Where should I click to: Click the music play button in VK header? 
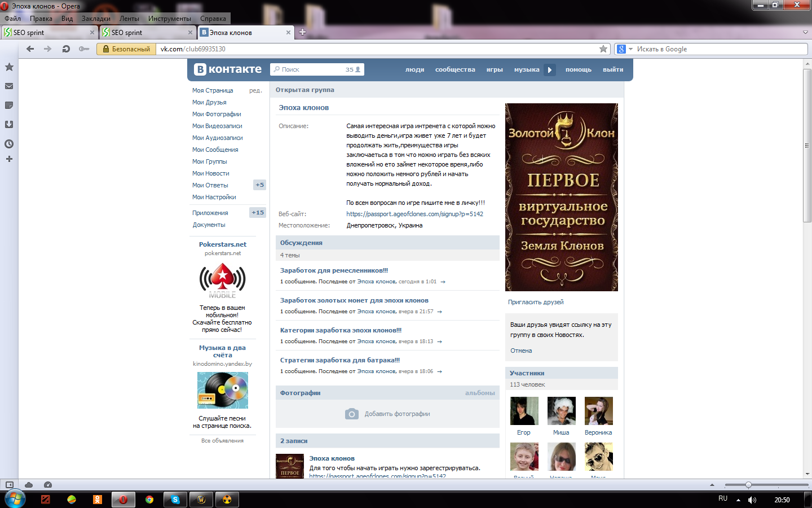pos(550,69)
